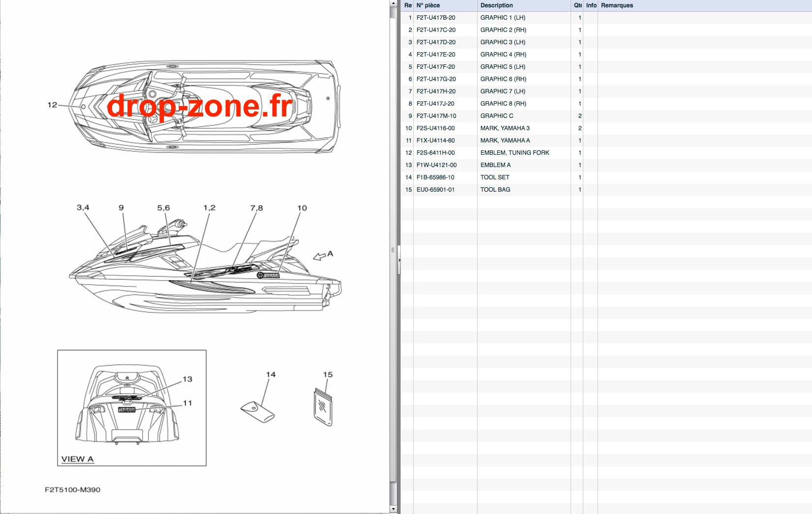The image size is (812, 514).
Task: Click callout 13 in VIEW A box
Action: click(187, 379)
